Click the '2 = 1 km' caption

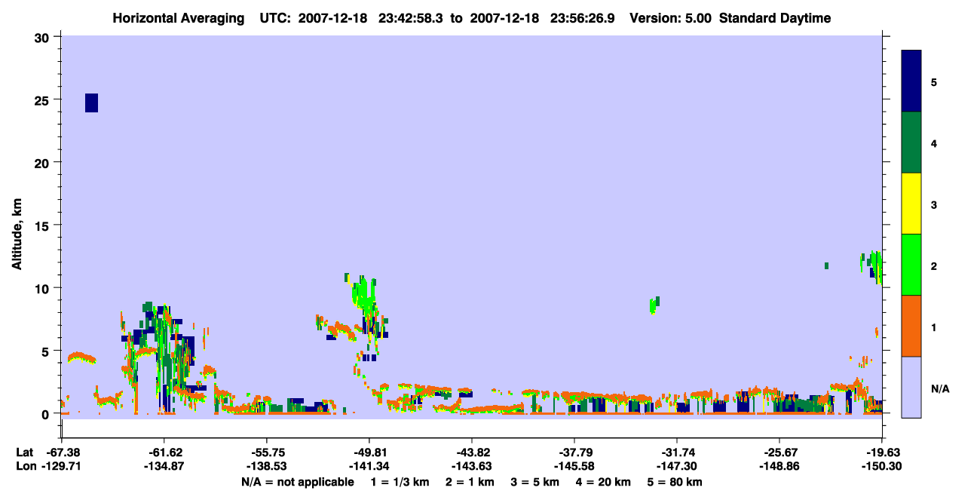point(470,482)
